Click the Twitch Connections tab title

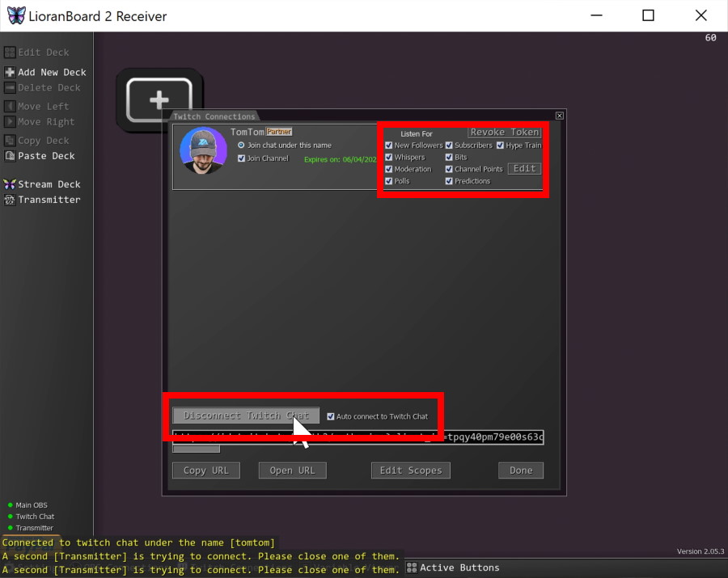pos(214,116)
